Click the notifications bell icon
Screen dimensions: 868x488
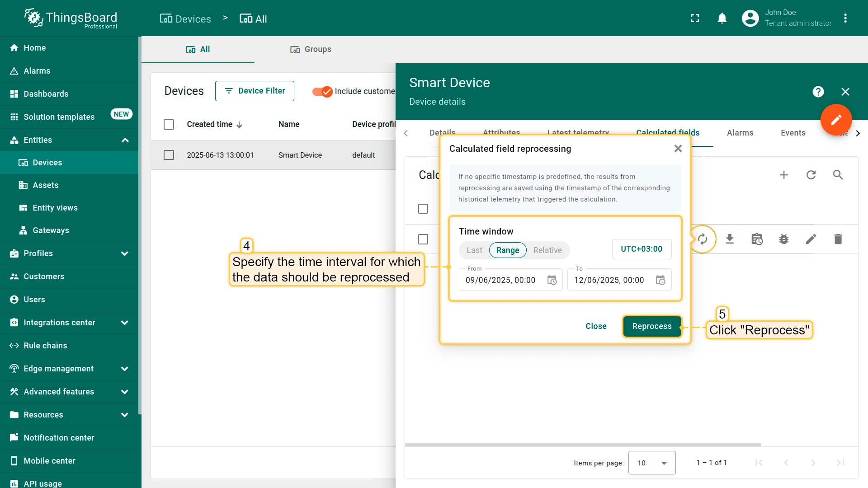(x=722, y=19)
